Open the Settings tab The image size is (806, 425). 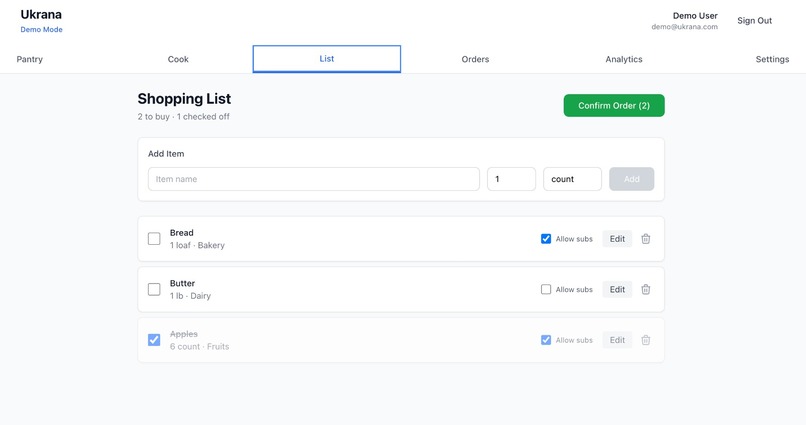click(772, 59)
